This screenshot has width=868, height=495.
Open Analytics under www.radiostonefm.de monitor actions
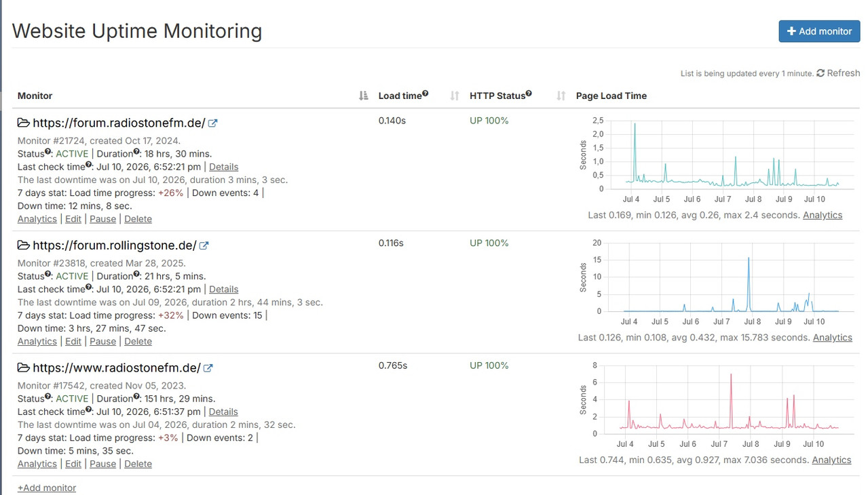[37, 464]
